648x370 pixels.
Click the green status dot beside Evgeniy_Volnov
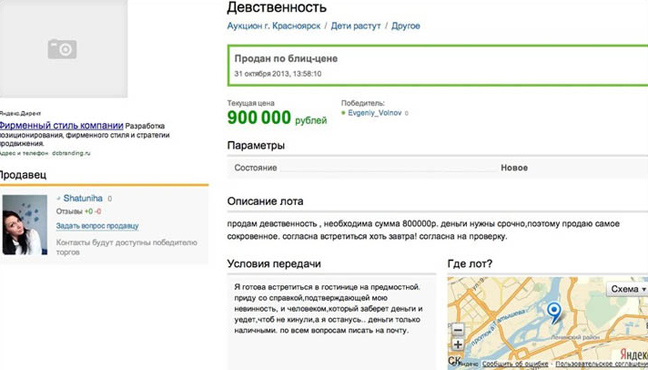point(343,113)
